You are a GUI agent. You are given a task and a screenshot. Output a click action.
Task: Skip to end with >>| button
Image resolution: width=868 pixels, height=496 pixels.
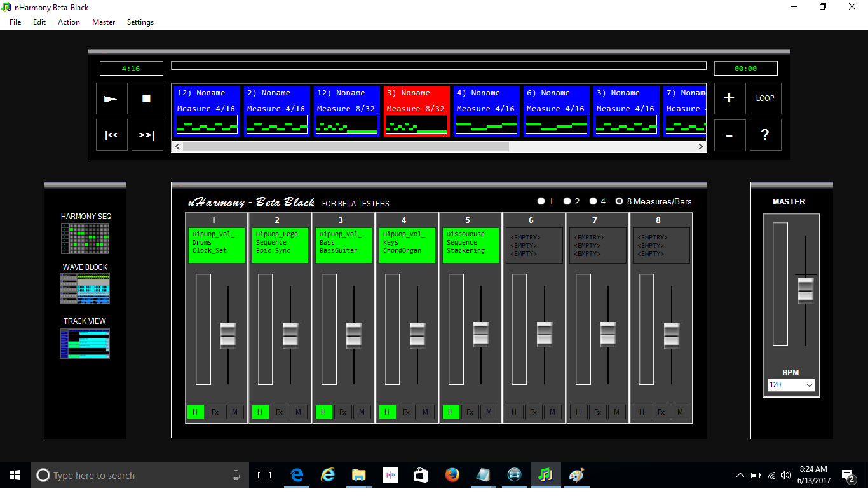pos(147,135)
